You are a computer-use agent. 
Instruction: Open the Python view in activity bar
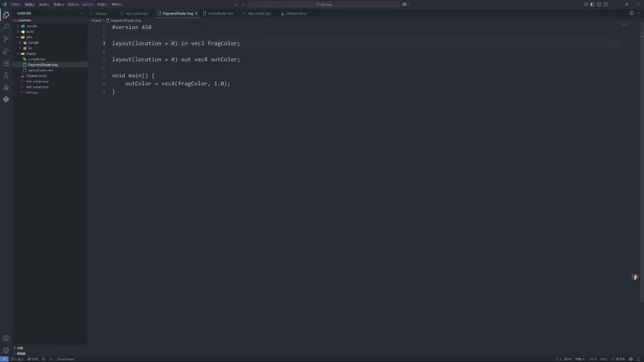click(6, 99)
